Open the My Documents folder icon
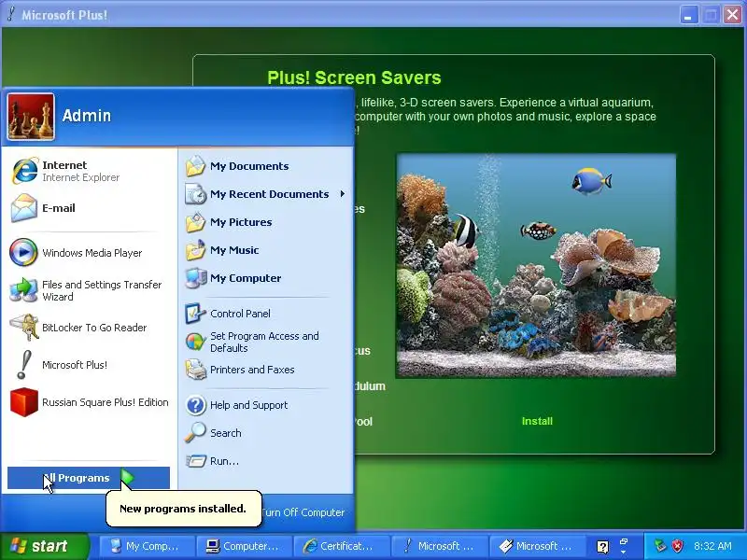 point(195,166)
